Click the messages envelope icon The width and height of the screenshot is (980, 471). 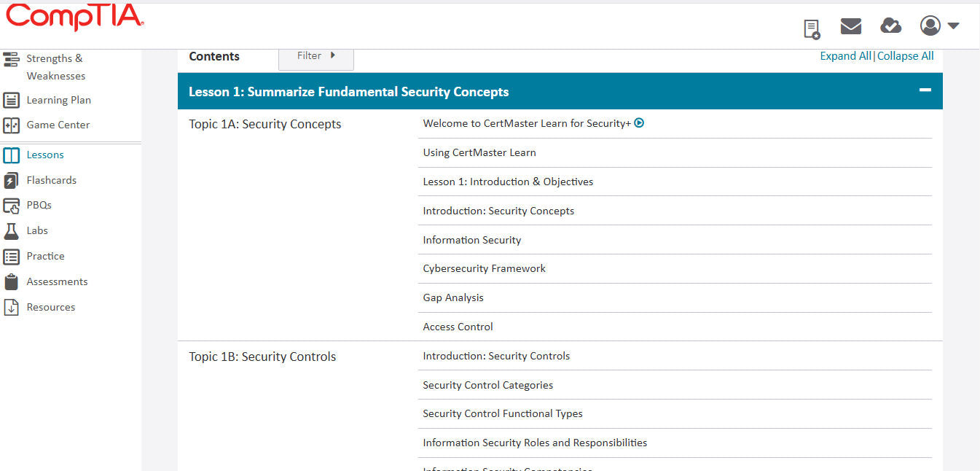coord(850,26)
